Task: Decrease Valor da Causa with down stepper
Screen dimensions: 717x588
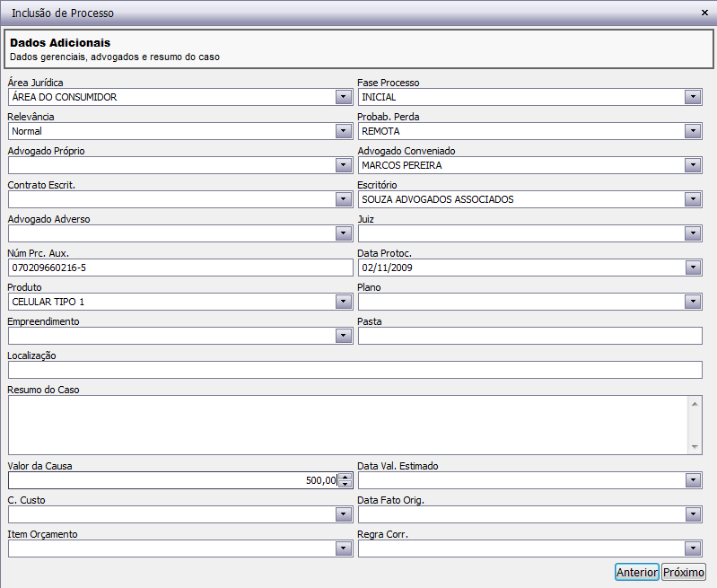Action: click(x=344, y=485)
